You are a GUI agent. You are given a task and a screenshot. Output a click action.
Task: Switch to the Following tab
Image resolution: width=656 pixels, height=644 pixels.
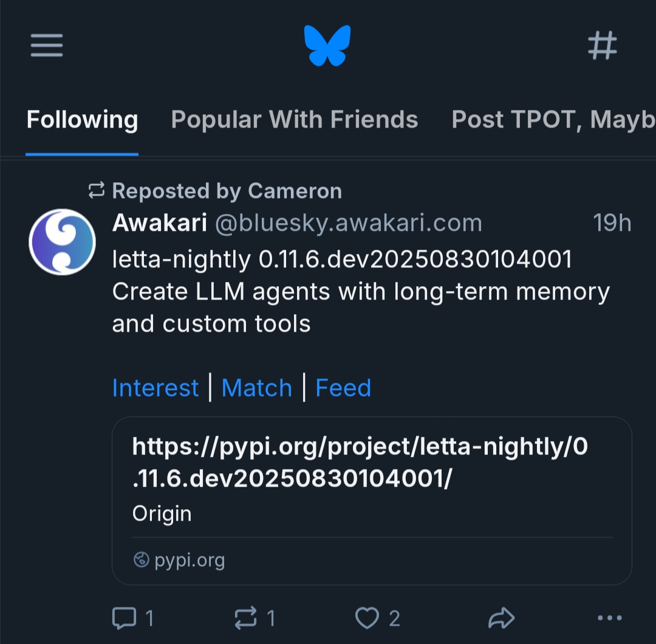tap(82, 120)
